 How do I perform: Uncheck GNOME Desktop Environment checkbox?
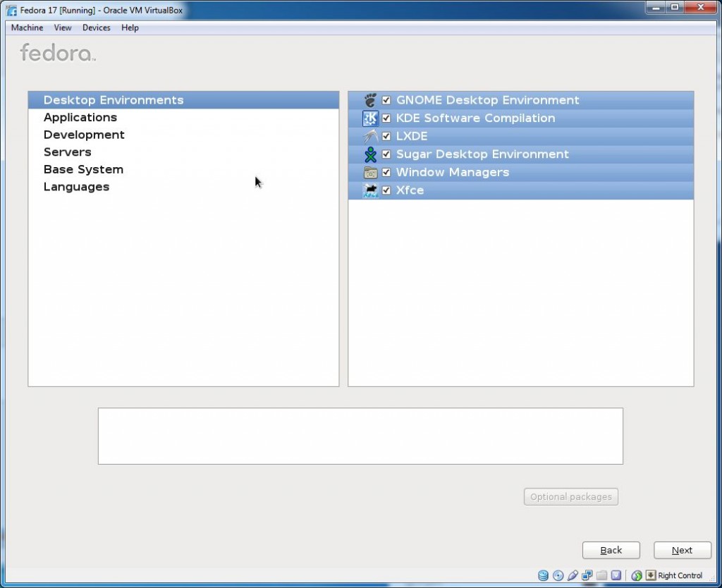pos(386,100)
